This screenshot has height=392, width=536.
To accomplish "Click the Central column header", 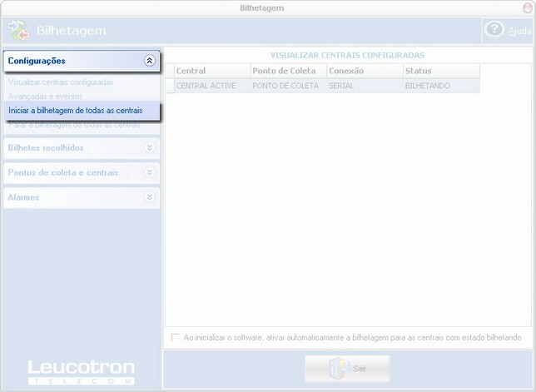I will pyautogui.click(x=212, y=71).
